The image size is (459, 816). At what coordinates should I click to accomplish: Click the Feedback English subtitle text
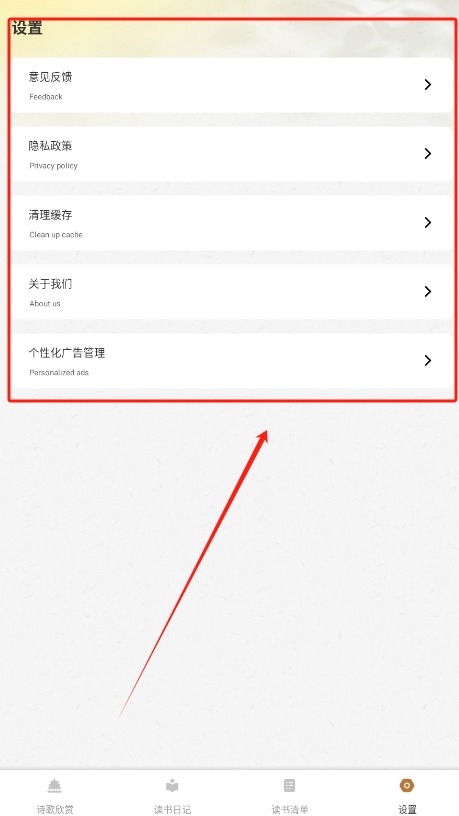(x=46, y=97)
